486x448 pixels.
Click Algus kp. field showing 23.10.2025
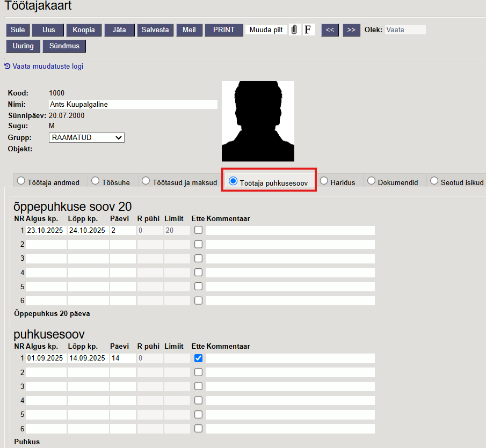tap(46, 230)
